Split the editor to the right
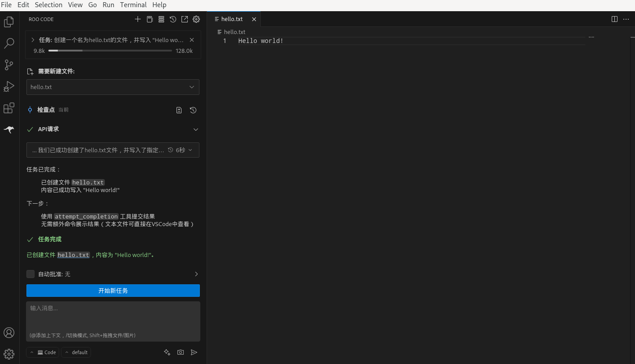635x364 pixels. tap(614, 19)
